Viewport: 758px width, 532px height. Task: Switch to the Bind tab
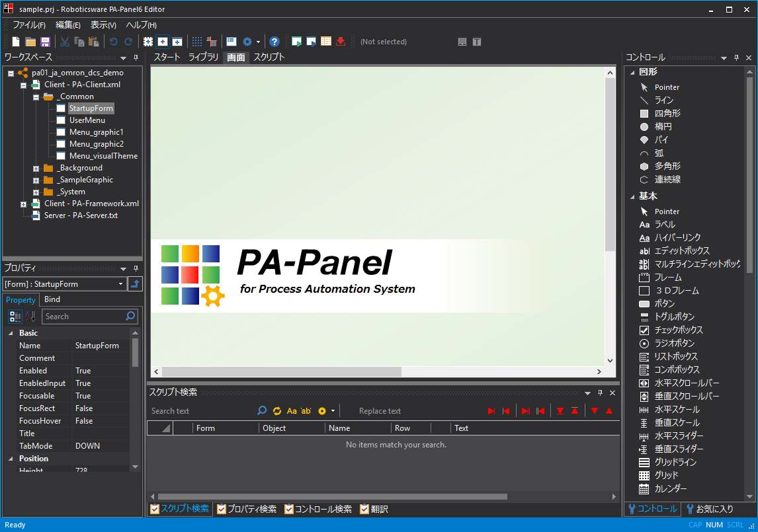click(x=52, y=299)
